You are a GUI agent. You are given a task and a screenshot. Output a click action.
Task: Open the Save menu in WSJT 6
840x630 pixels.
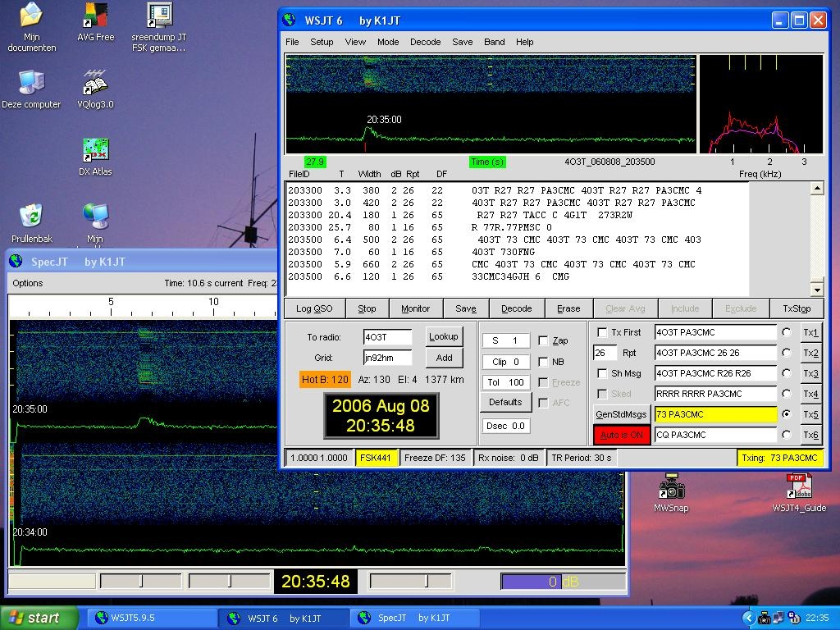(x=463, y=42)
